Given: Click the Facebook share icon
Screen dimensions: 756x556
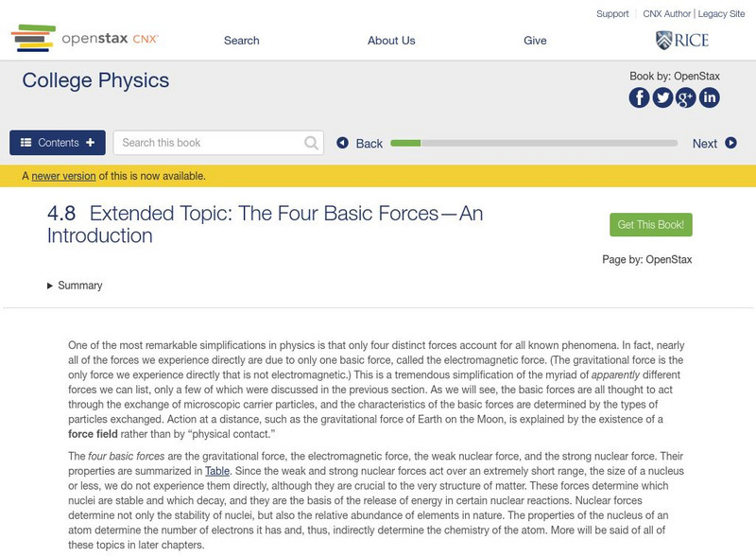Looking at the screenshot, I should 640,97.
